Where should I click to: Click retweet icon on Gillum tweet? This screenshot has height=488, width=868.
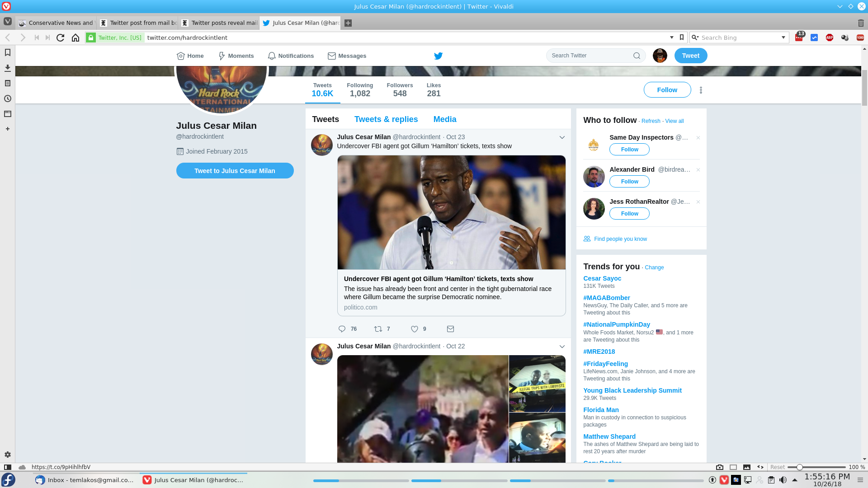point(378,329)
